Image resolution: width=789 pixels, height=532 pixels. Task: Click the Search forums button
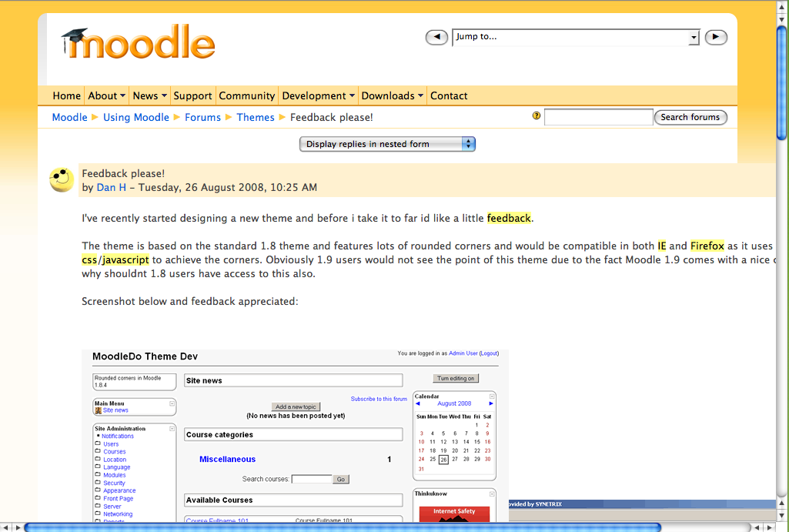[690, 117]
